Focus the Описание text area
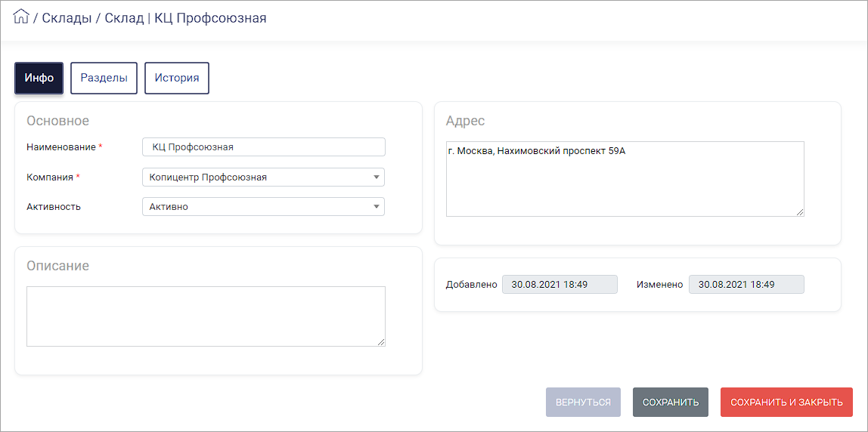The width and height of the screenshot is (868, 432). [x=206, y=316]
